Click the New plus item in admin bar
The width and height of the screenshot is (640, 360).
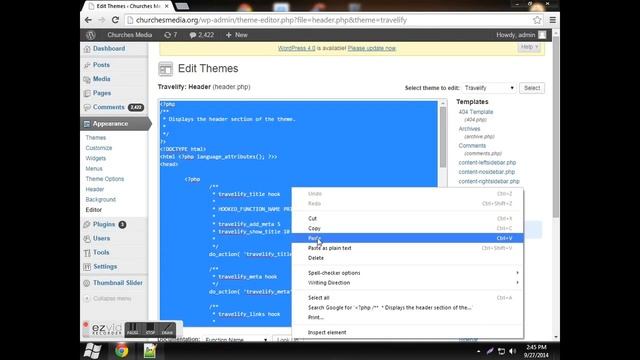237,35
